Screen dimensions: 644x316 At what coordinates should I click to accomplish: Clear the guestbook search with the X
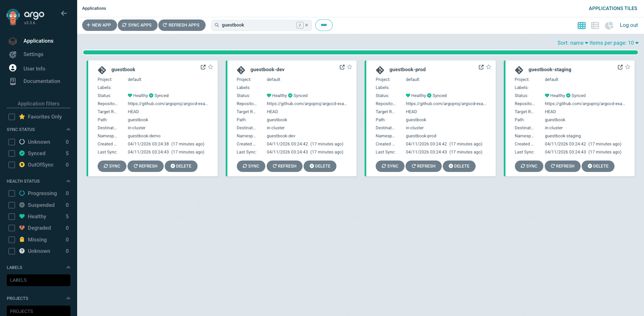click(306, 25)
